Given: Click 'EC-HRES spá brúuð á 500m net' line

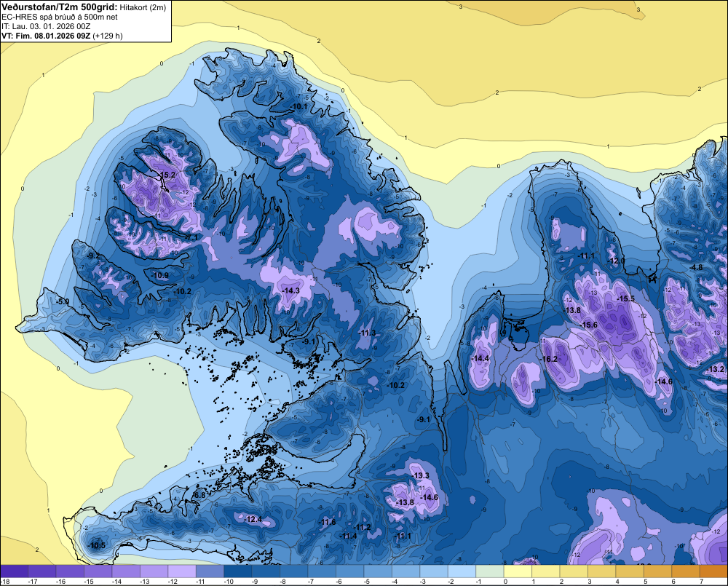Looking at the screenshot, I should pos(60,17).
